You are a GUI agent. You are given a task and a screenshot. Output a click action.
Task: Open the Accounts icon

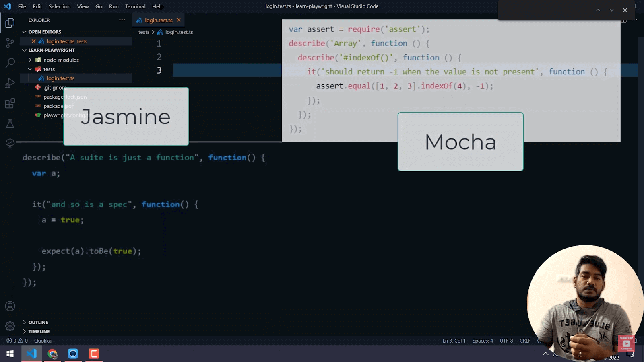[x=10, y=306]
